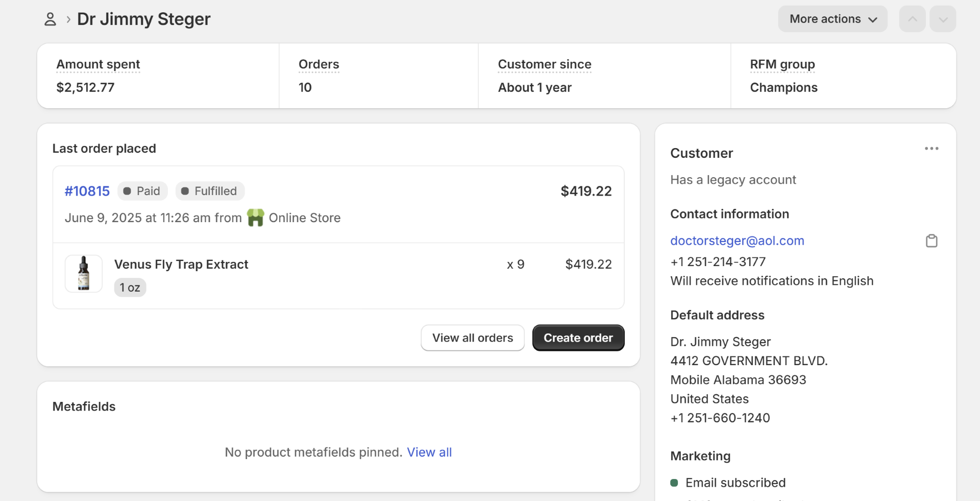Open the Venus Fly Trap Extract thumbnail
This screenshot has height=501, width=980.
(84, 274)
